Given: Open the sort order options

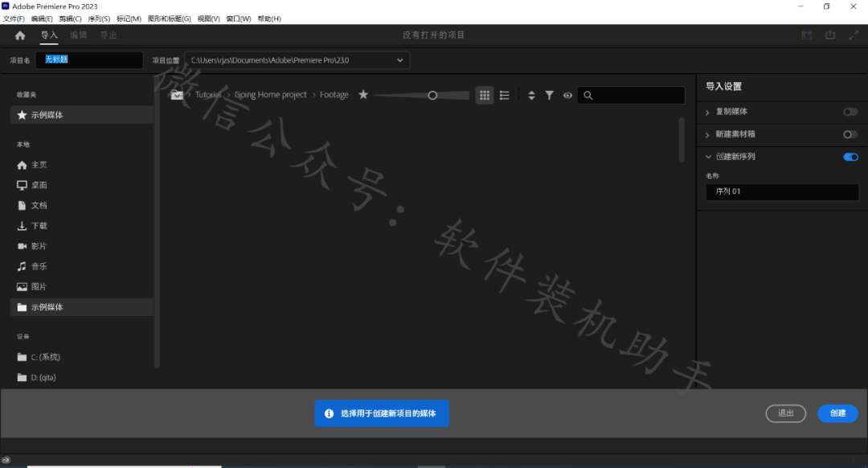Looking at the screenshot, I should pos(531,95).
